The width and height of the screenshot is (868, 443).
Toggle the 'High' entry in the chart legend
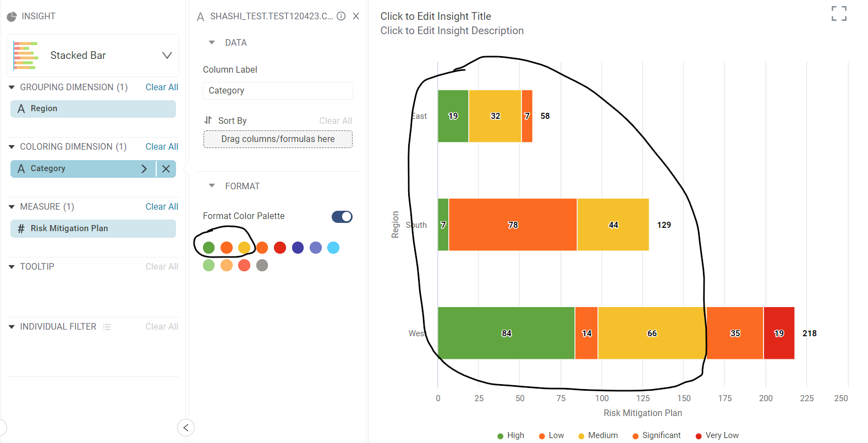[510, 435]
